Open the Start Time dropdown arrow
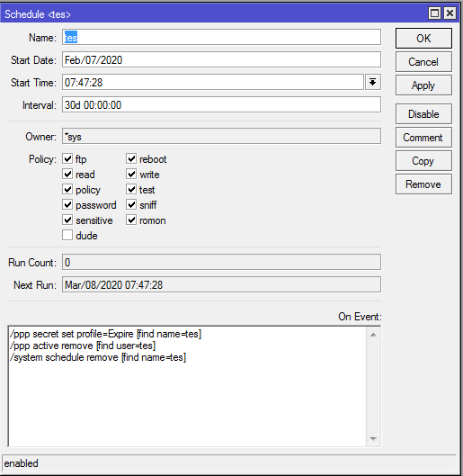Image resolution: width=463 pixels, height=476 pixels. pos(373,82)
